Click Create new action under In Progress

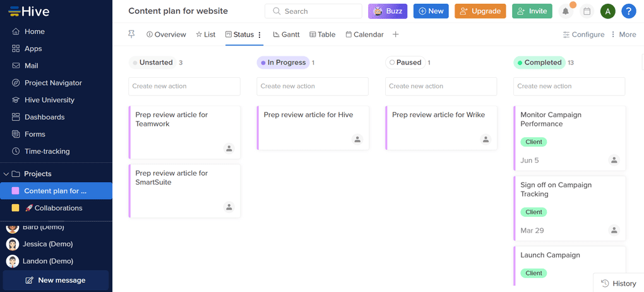pos(313,87)
